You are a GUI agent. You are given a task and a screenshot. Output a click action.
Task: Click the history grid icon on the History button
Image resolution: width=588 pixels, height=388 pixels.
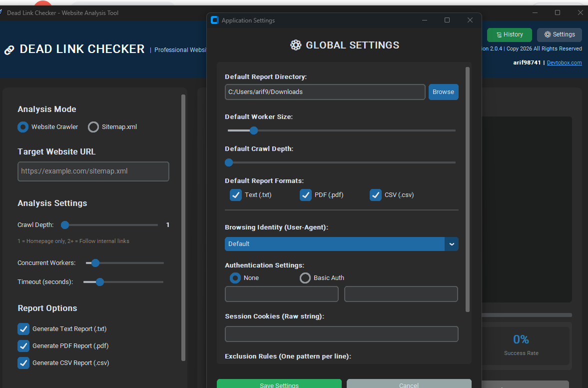tap(499, 34)
